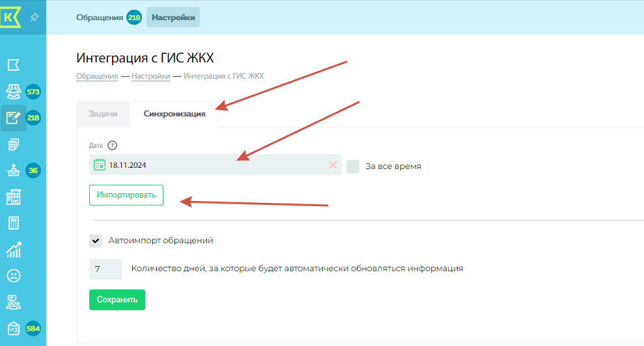Image resolution: width=644 pixels, height=346 pixels.
Task: Switch to the Задачи tab
Action: (x=103, y=114)
